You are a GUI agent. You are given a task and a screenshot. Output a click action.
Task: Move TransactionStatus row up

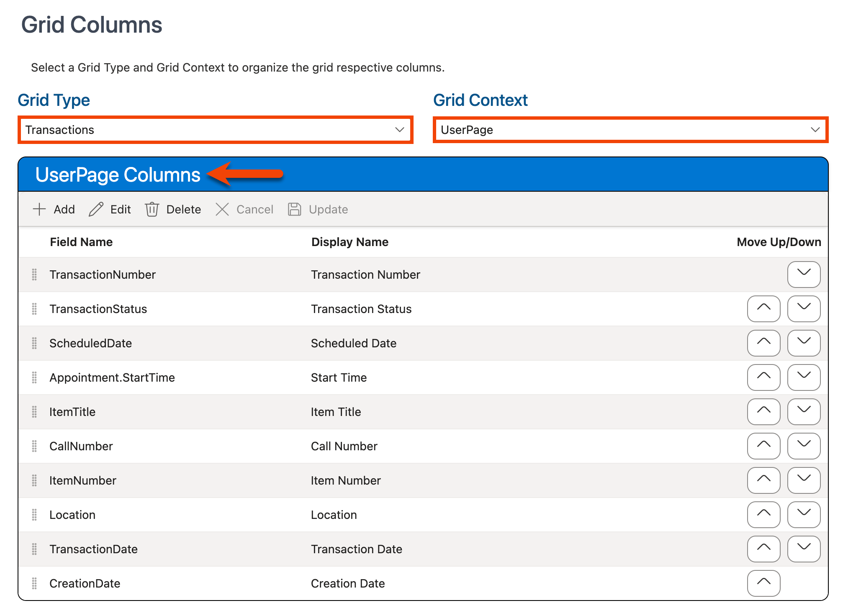coord(763,309)
